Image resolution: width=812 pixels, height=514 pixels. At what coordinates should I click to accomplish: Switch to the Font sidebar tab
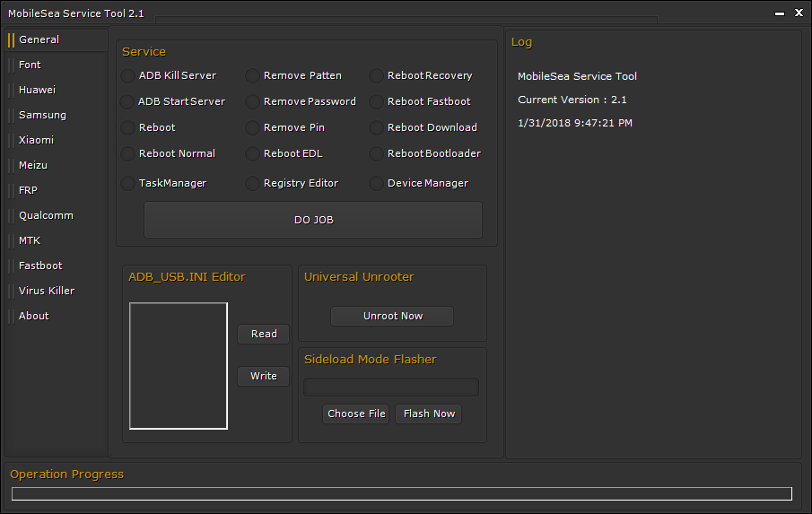(57, 65)
